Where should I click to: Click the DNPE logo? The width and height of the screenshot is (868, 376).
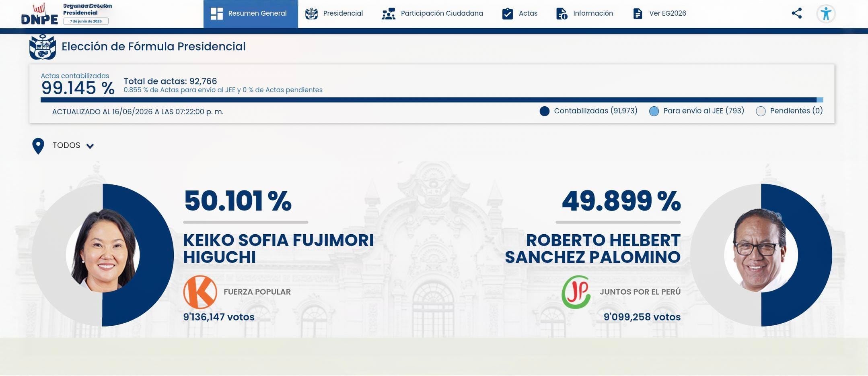[x=39, y=14]
